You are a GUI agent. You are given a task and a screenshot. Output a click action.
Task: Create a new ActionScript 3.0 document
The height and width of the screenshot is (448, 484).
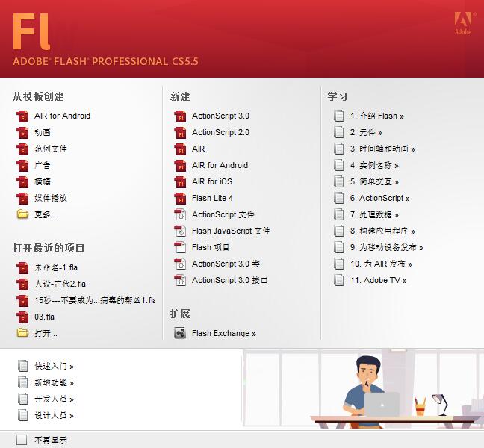click(x=220, y=116)
